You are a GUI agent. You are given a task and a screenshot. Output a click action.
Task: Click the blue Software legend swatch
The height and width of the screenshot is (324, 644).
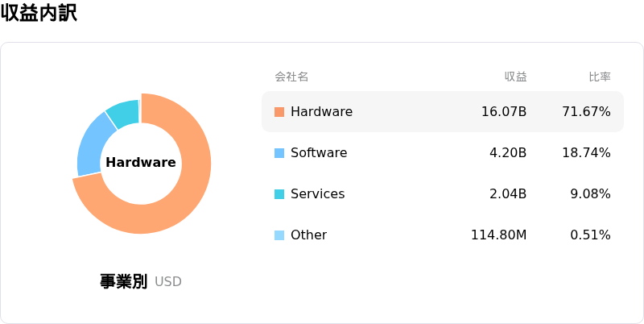279,153
